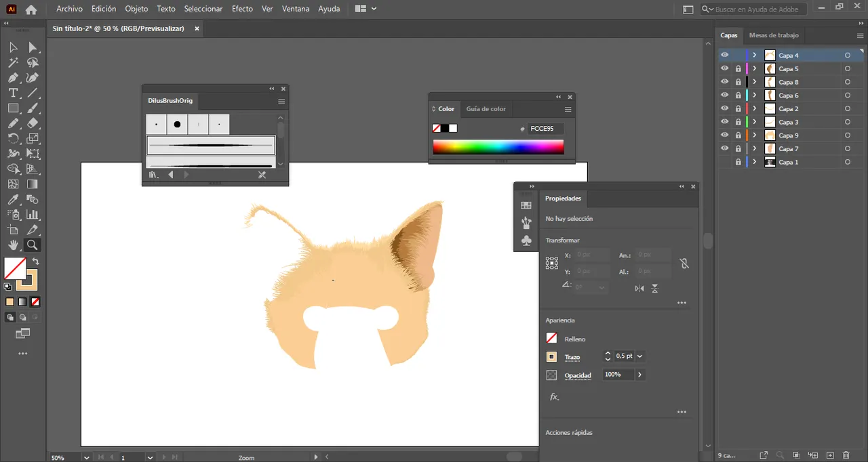Select the Eraser tool
This screenshot has width=868, height=462.
click(32, 123)
